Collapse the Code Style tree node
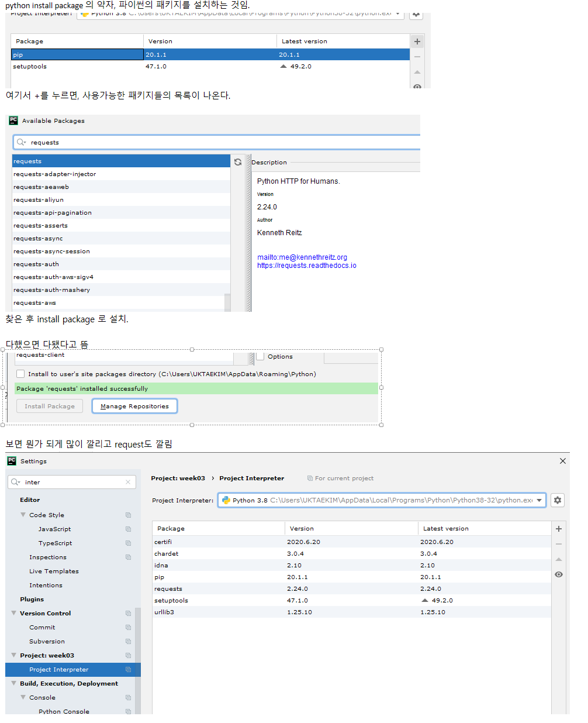 point(23,515)
